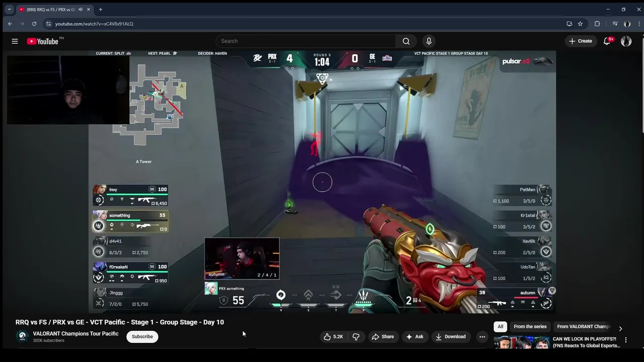
Task: Open the FNS Reacts recommended video thumbnail
Action: pos(521,343)
